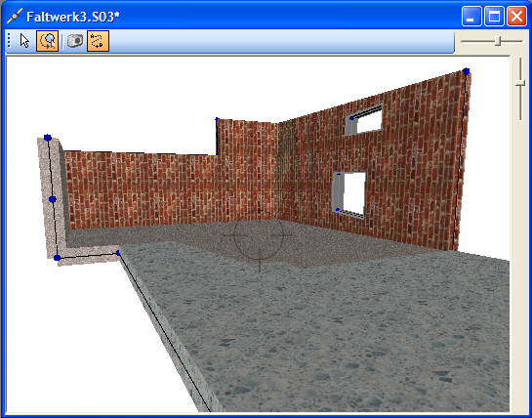The image size is (532, 418).
Task: Click the horizontal zoom slider thumb
Action: pos(498,41)
